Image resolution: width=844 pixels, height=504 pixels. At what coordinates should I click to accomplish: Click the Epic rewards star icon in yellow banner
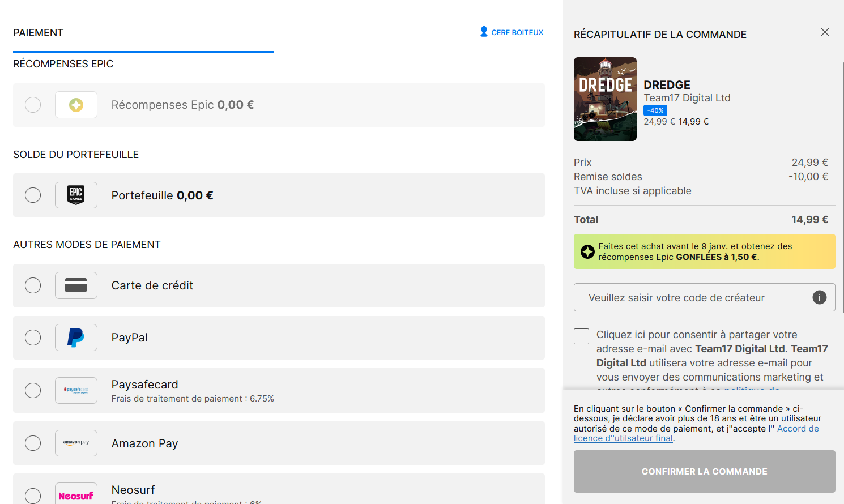click(x=587, y=251)
